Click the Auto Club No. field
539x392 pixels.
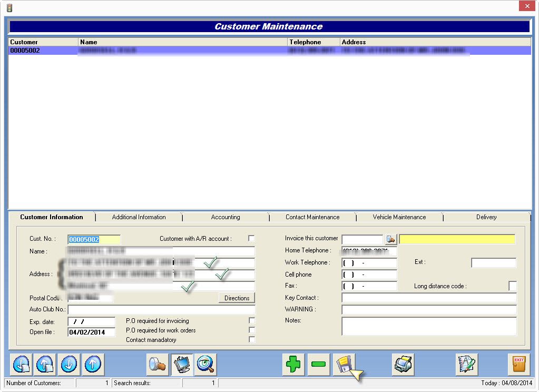(x=161, y=309)
